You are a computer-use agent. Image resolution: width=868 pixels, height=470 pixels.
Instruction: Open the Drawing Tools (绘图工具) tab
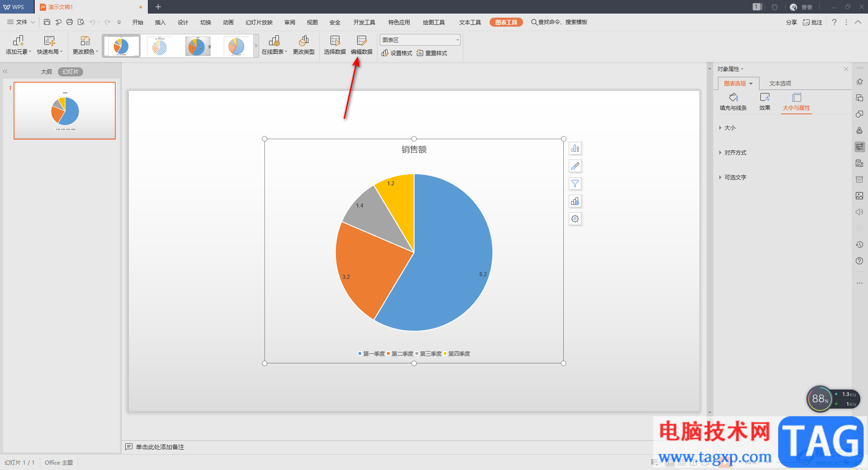pyautogui.click(x=434, y=22)
